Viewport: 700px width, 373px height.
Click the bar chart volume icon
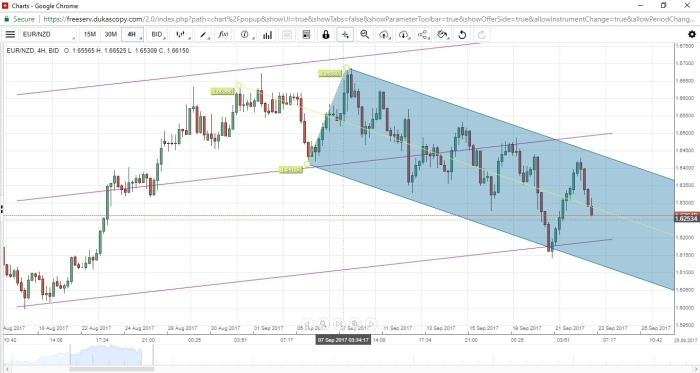pyautogui.click(x=267, y=34)
